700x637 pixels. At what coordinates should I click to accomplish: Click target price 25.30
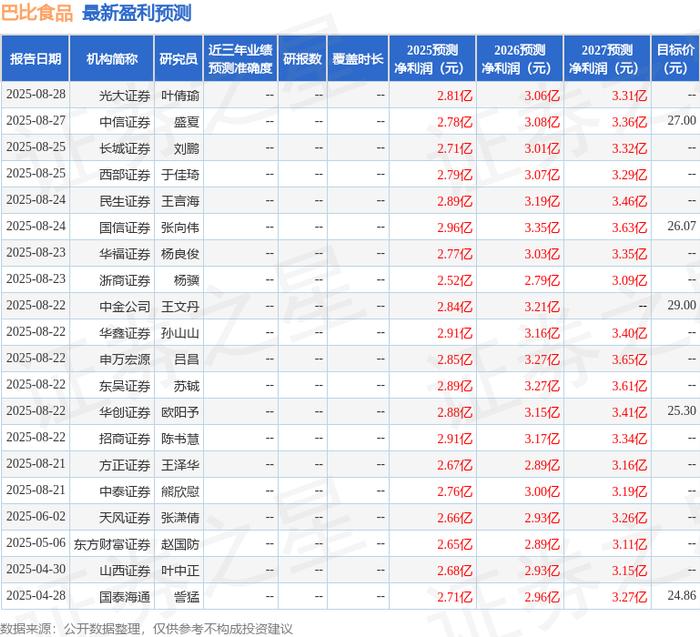(x=682, y=411)
